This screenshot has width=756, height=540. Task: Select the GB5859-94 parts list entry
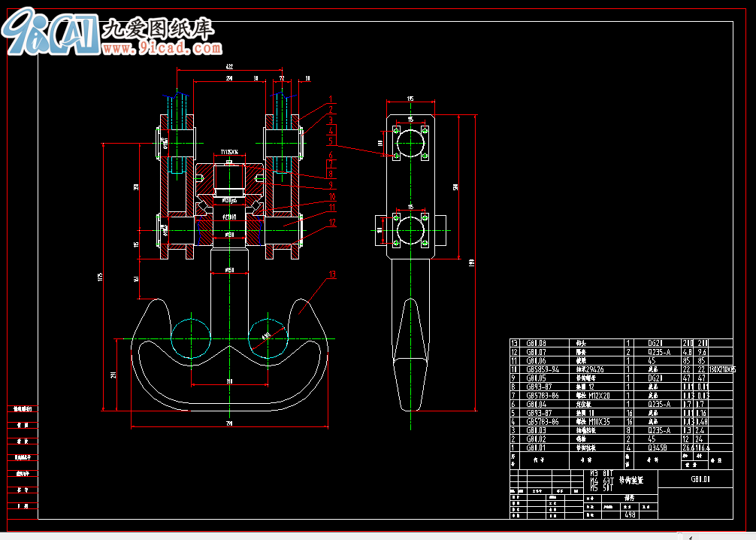543,369
